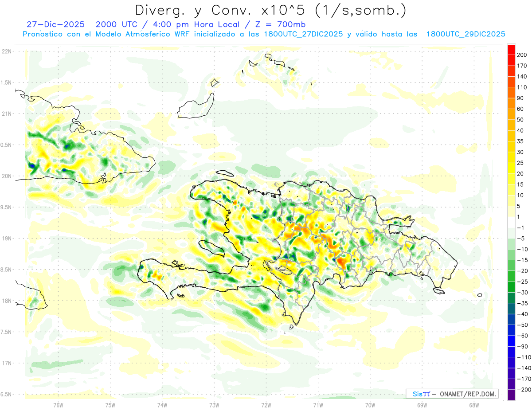Screen dimensions: 532x411
Task: Click the positive colorbar label '35'
Action: pyautogui.click(x=521, y=141)
